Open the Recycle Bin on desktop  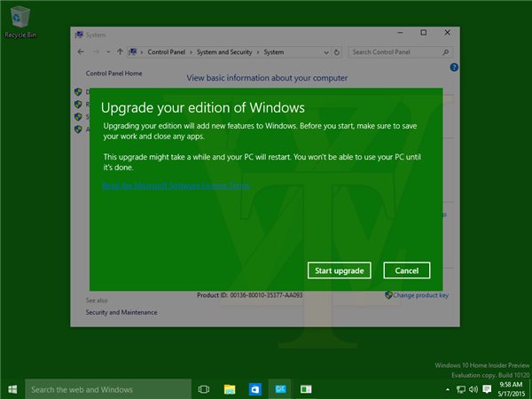pyautogui.click(x=20, y=21)
